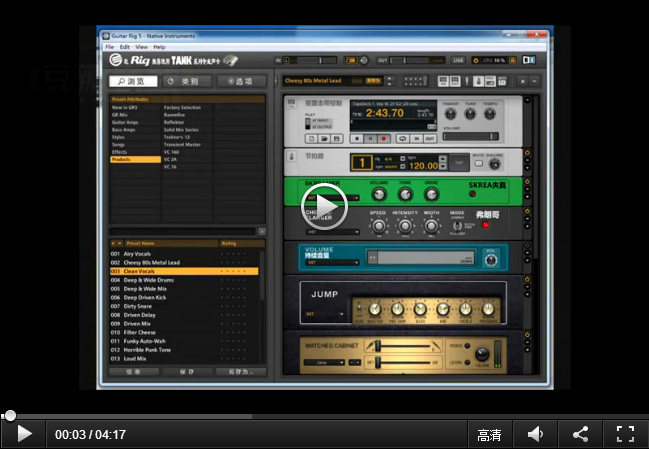Viewport: 649px width, 450px height.
Task: Click the metronome icon in rack toolbar
Action: tap(478, 81)
